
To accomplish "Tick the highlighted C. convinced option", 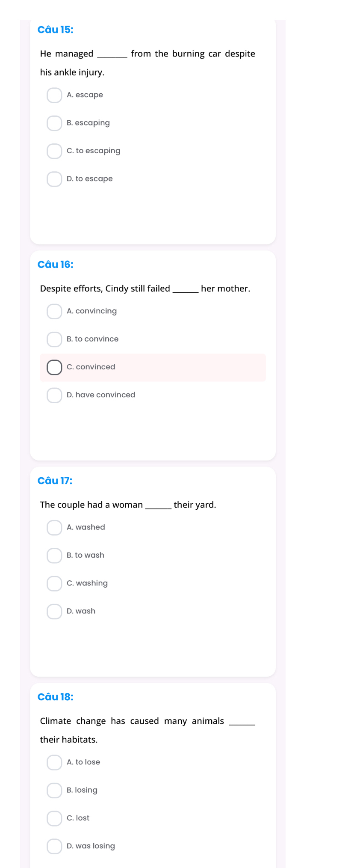I will (x=54, y=367).
